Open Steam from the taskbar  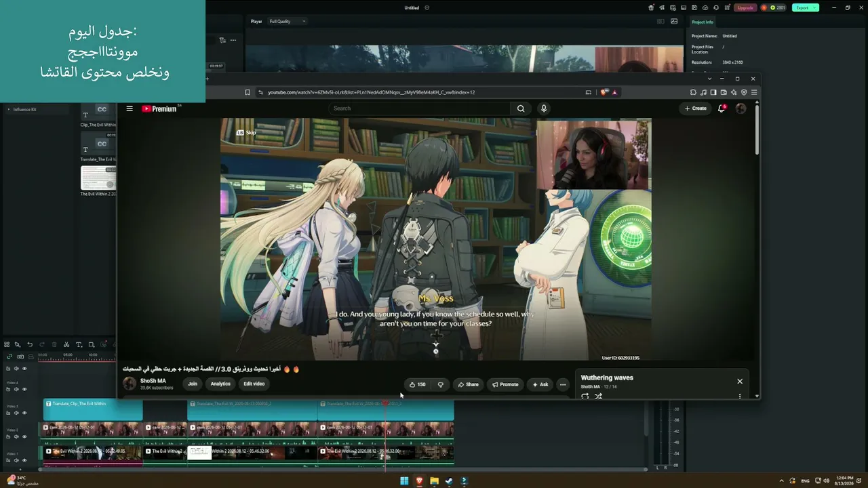point(449,481)
